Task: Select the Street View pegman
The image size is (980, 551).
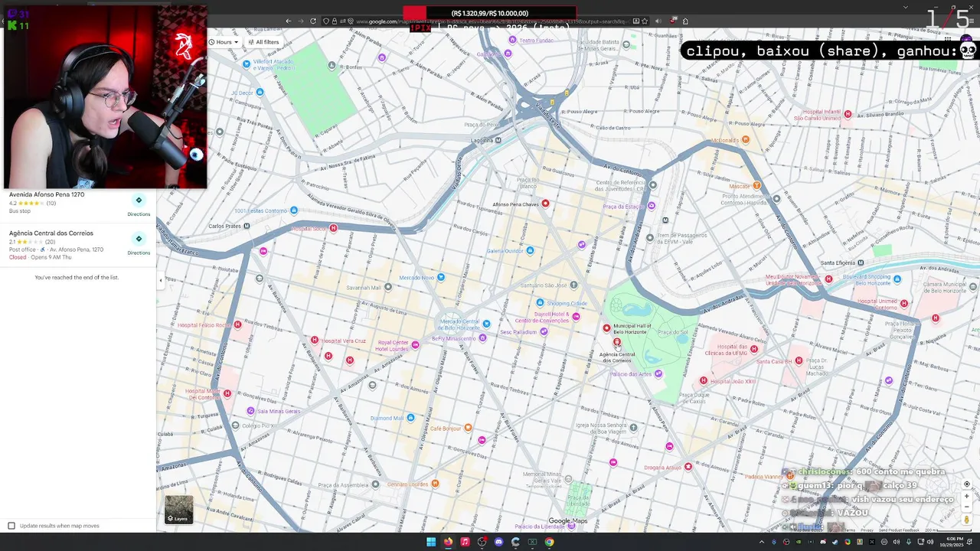Action: [967, 520]
